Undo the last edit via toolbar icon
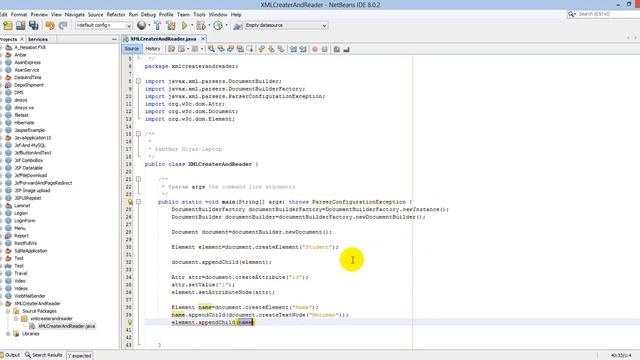Image resolution: width=640 pixels, height=360 pixels. click(x=50, y=25)
